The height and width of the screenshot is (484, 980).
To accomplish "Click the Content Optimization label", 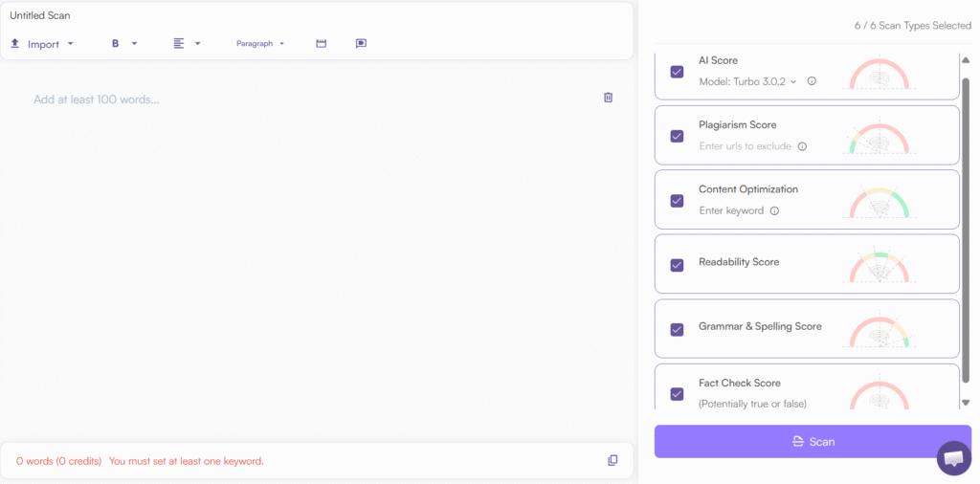I will (748, 189).
